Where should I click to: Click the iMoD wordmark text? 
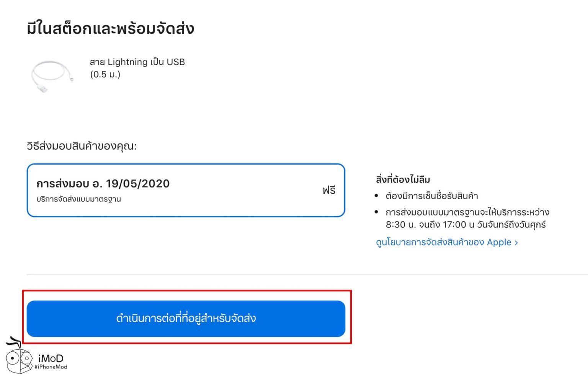[x=51, y=358]
